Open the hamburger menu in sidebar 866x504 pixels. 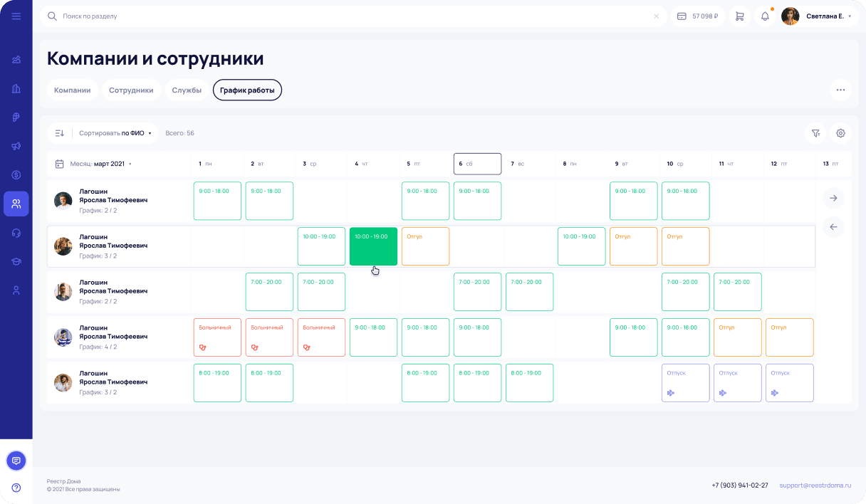[16, 16]
